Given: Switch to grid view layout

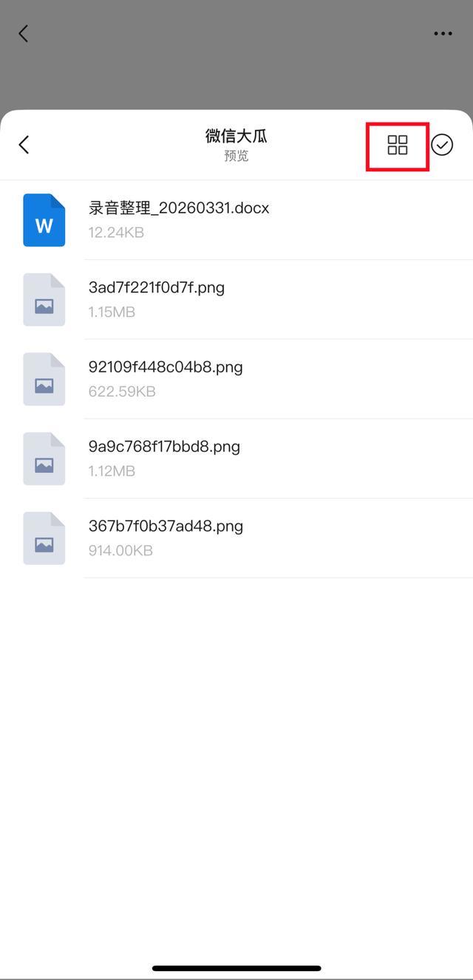Looking at the screenshot, I should 398,145.
